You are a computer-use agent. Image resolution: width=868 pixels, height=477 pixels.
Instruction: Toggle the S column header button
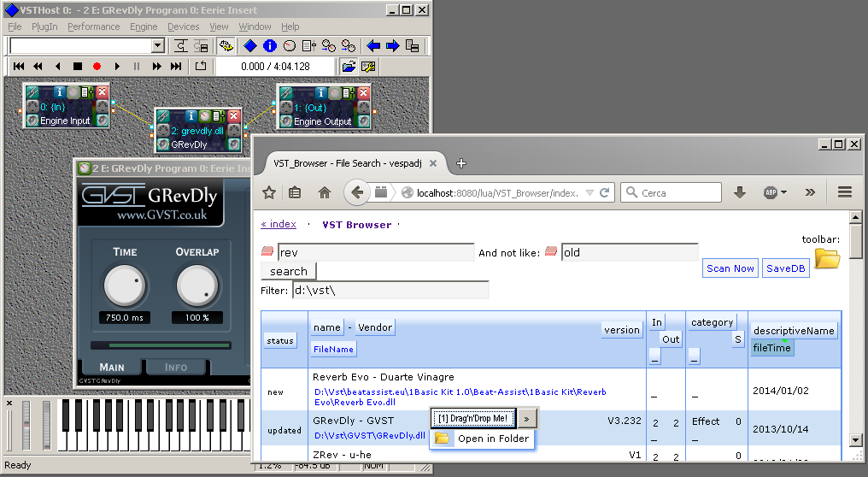click(737, 339)
